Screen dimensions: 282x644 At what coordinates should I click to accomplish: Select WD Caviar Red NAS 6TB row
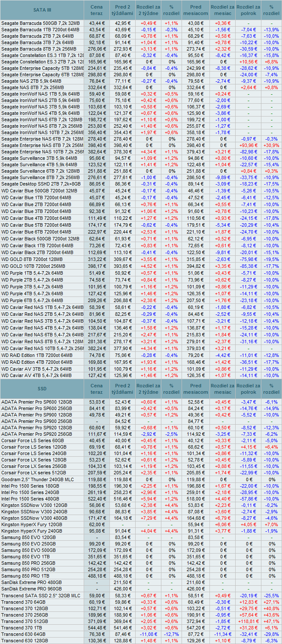click(141, 335)
